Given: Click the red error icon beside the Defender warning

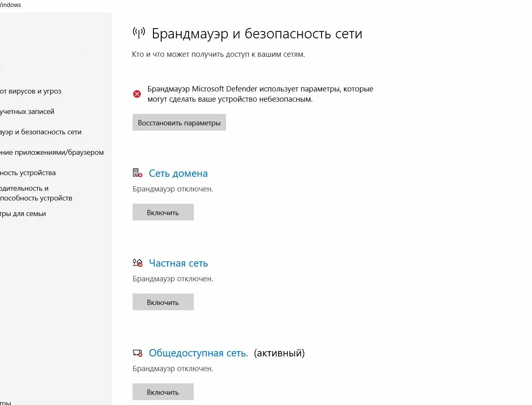Looking at the screenshot, I should tap(137, 94).
